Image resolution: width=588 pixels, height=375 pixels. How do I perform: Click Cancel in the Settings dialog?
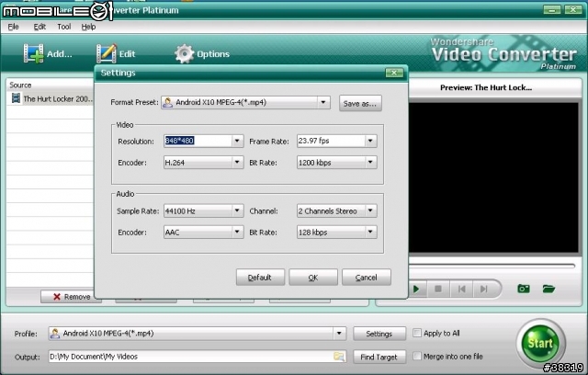pos(366,278)
